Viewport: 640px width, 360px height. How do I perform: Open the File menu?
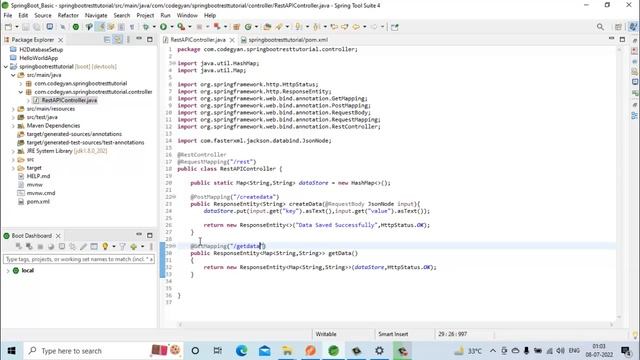8,16
